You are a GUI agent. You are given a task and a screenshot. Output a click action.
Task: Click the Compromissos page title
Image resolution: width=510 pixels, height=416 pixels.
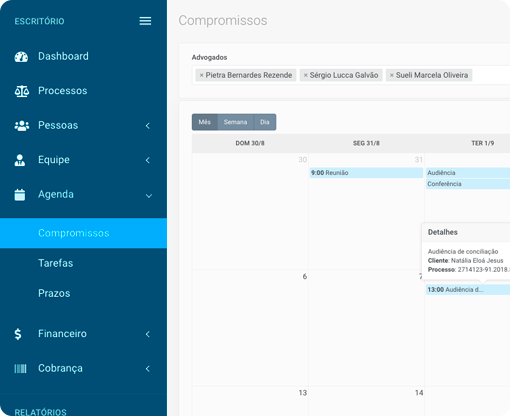click(223, 20)
